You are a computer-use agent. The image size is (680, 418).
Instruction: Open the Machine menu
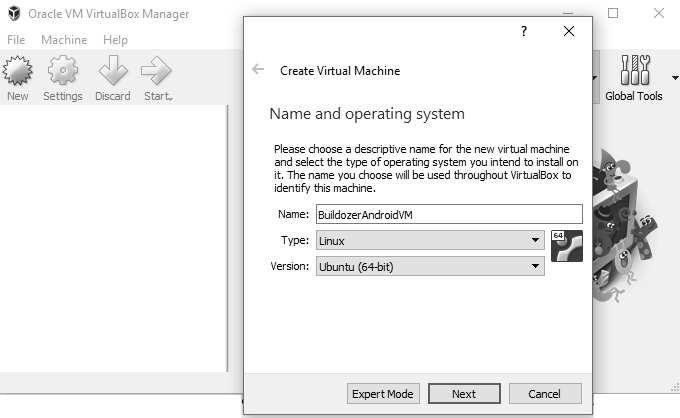coord(64,40)
